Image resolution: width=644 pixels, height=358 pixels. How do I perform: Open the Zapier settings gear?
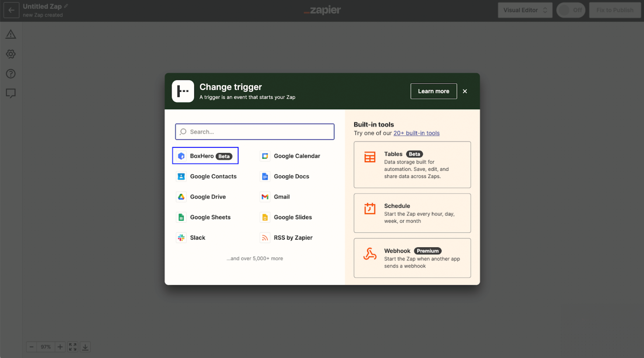pyautogui.click(x=11, y=54)
